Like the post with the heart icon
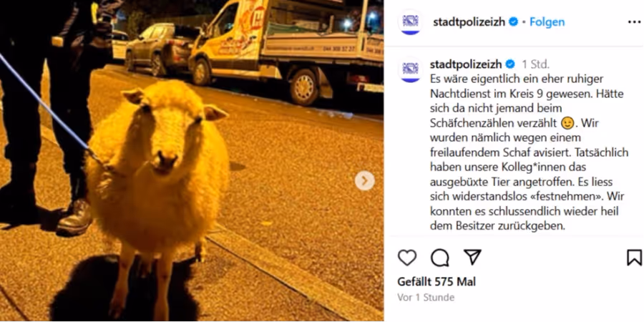The width and height of the screenshot is (644, 322). point(407,258)
